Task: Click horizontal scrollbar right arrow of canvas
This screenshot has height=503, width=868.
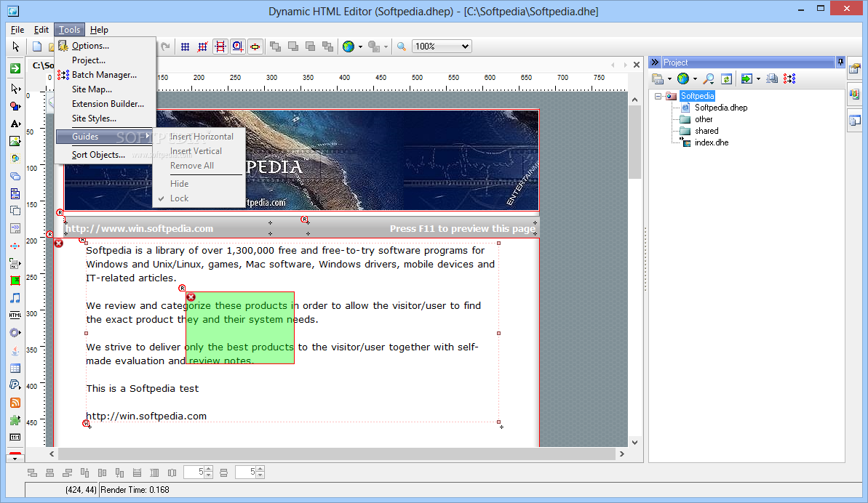Action: tap(621, 454)
